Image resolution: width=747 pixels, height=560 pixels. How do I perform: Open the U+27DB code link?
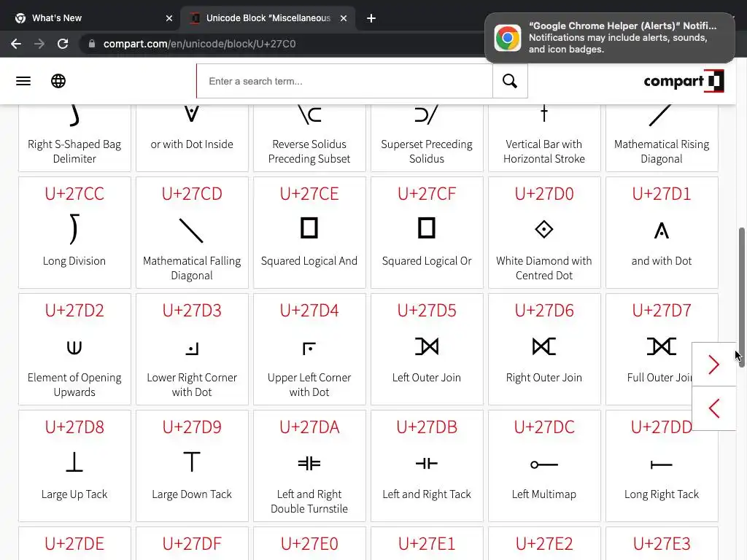coord(427,427)
